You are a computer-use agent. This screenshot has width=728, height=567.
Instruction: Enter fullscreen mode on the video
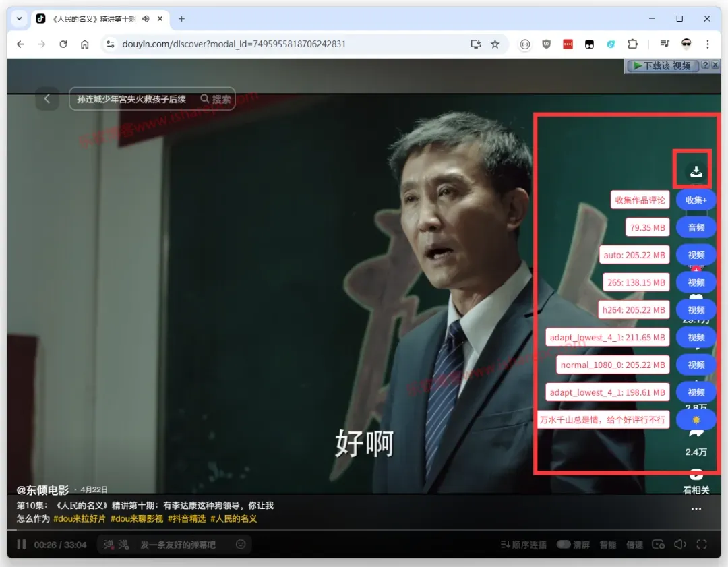coord(702,544)
